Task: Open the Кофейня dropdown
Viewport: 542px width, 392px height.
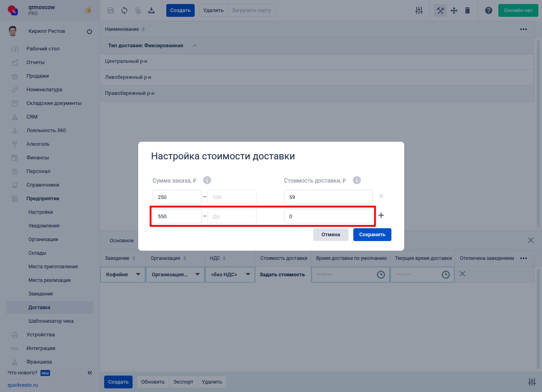Action: tap(123, 275)
